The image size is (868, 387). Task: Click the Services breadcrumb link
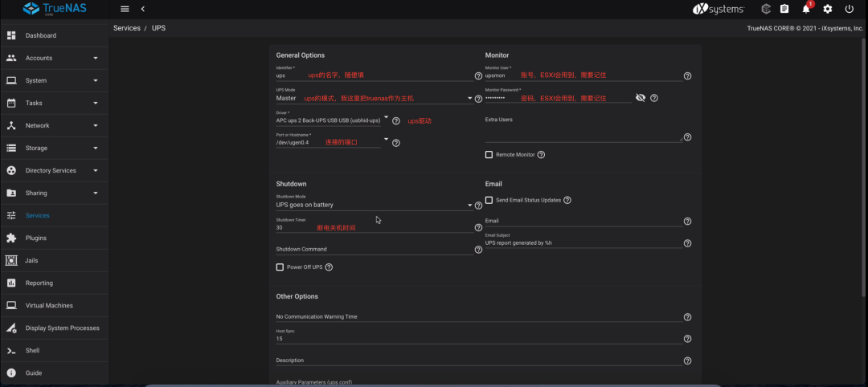[127, 28]
